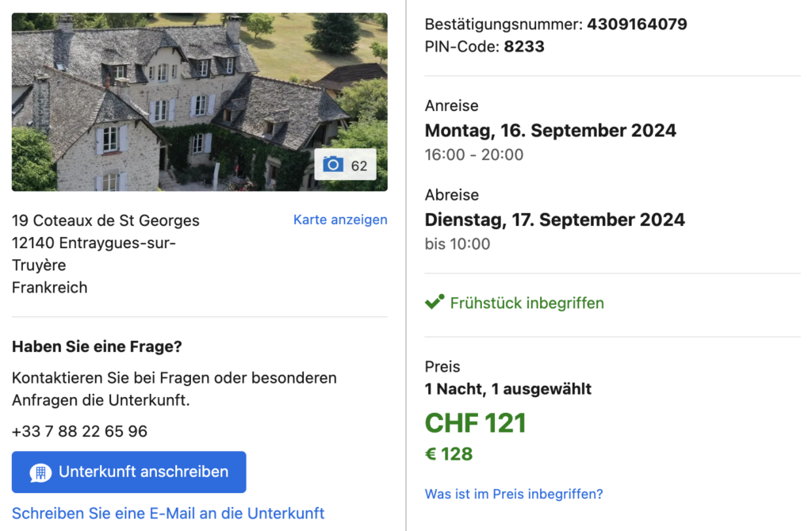Image resolution: width=812 pixels, height=531 pixels.
Task: Click the check-in time 16:00 - 20:00
Action: click(474, 155)
